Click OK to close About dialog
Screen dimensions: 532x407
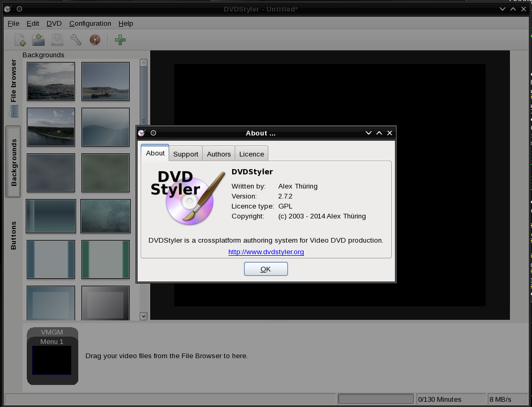[266, 269]
